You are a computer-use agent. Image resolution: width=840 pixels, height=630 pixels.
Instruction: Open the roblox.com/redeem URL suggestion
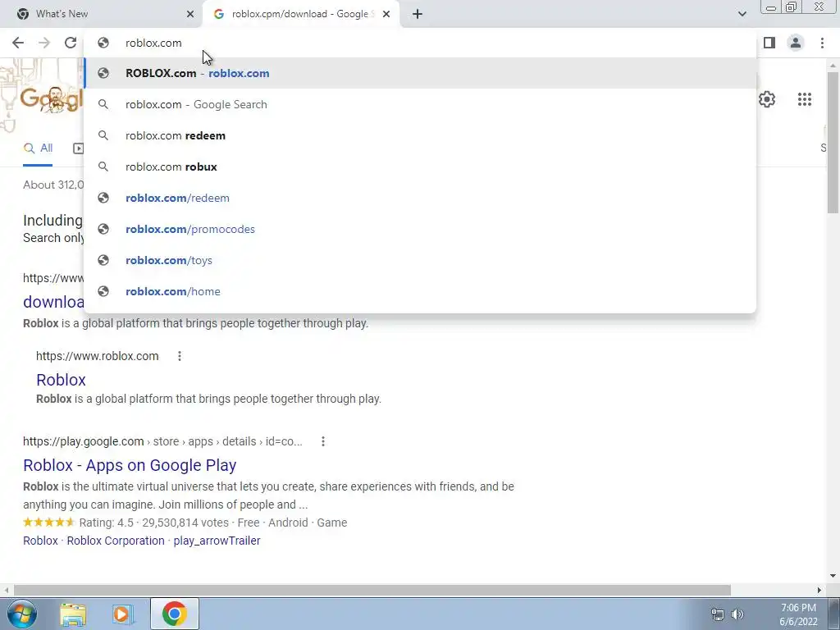420,198
